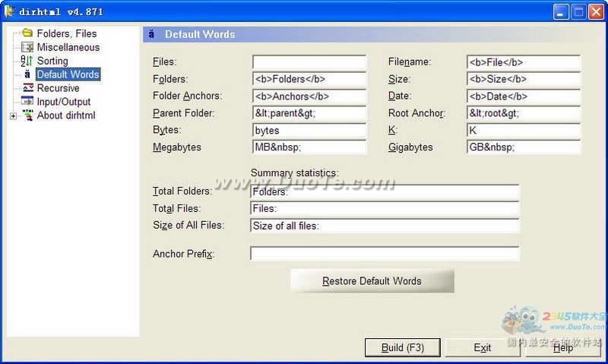
Task: Focus the empty Anchor Prefix field
Action: tap(385, 254)
